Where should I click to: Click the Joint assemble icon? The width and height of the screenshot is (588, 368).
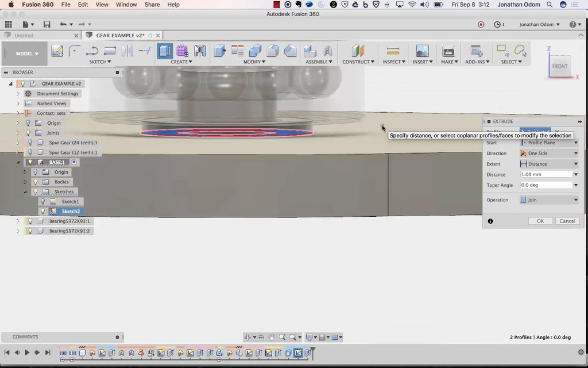[328, 51]
